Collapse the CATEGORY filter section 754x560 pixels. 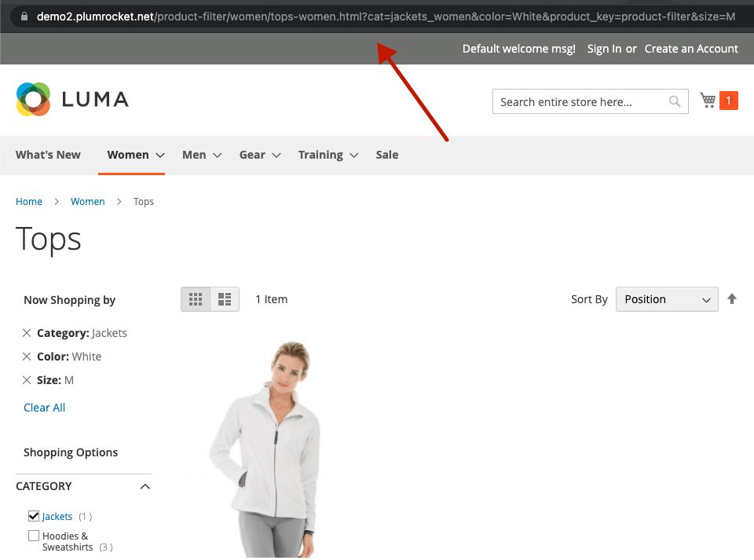[145, 486]
